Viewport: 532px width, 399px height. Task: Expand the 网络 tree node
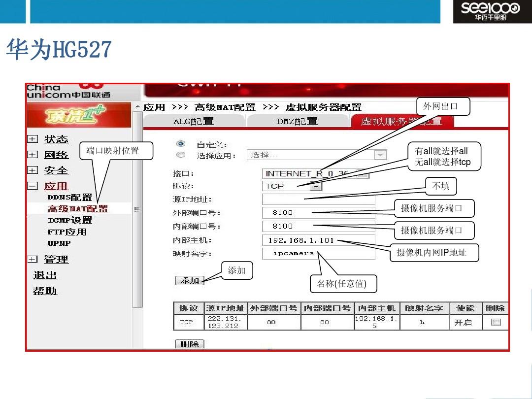[32, 155]
